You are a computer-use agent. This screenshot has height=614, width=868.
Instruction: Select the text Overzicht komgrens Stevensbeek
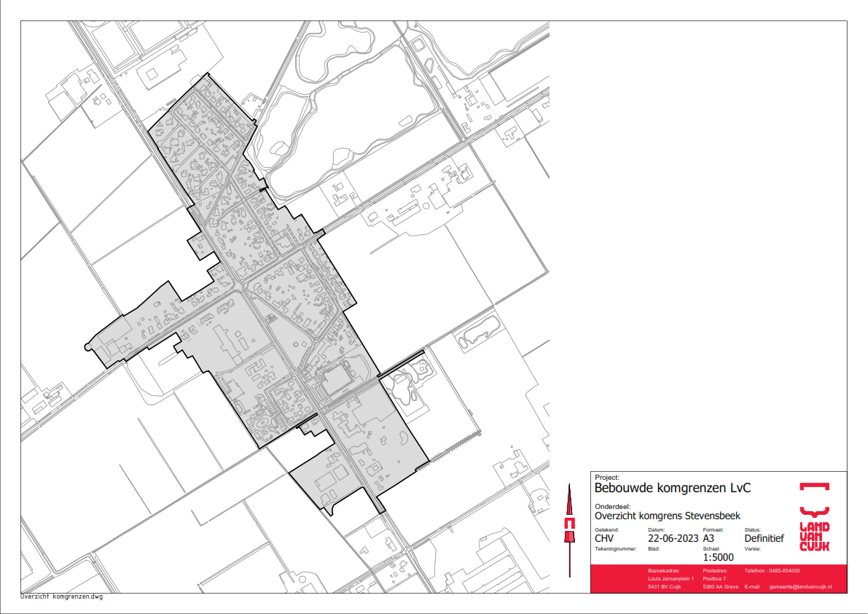[x=667, y=516]
